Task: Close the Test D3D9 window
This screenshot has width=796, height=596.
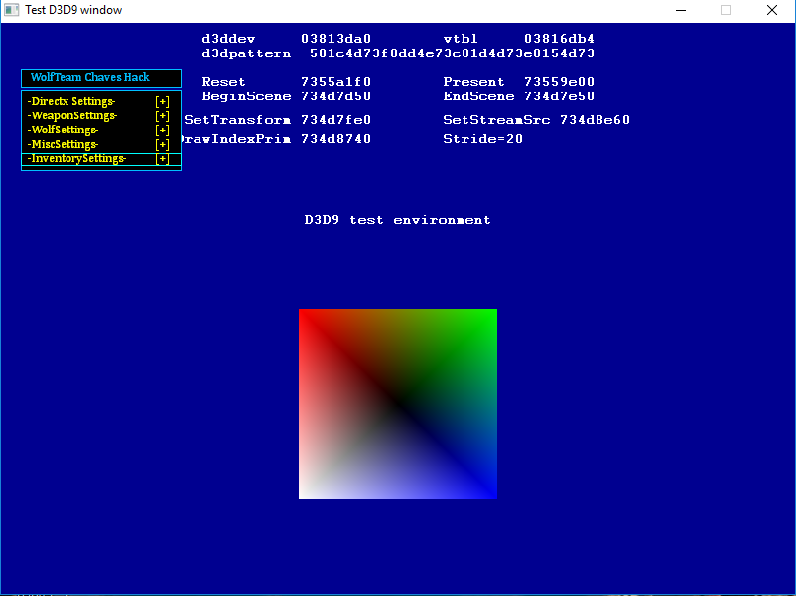Action: coord(772,10)
